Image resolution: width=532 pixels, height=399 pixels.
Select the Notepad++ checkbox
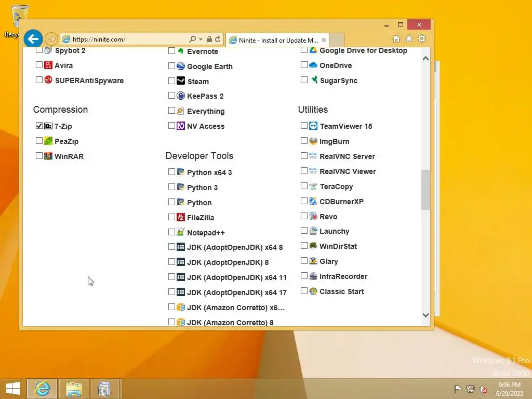(x=171, y=232)
